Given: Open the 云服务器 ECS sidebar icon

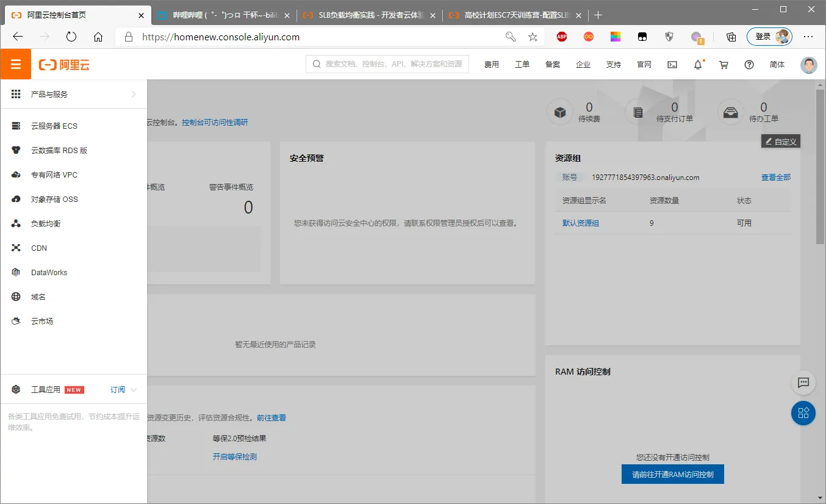Looking at the screenshot, I should click(16, 126).
